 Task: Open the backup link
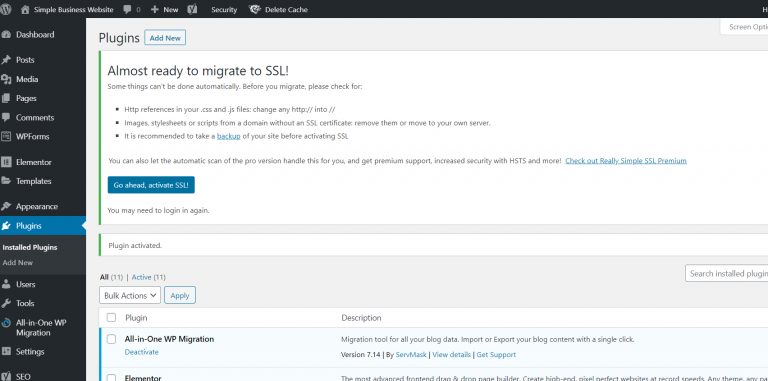pyautogui.click(x=229, y=136)
